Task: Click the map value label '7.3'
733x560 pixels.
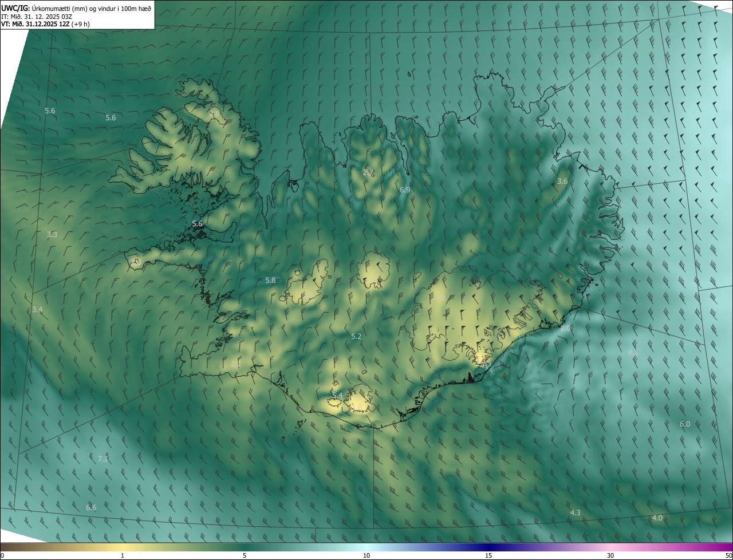Action: [x=103, y=459]
